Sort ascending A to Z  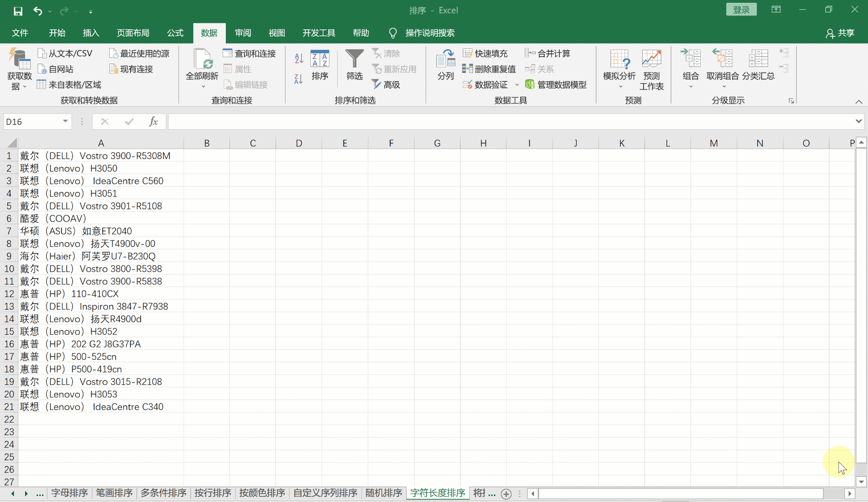point(299,59)
